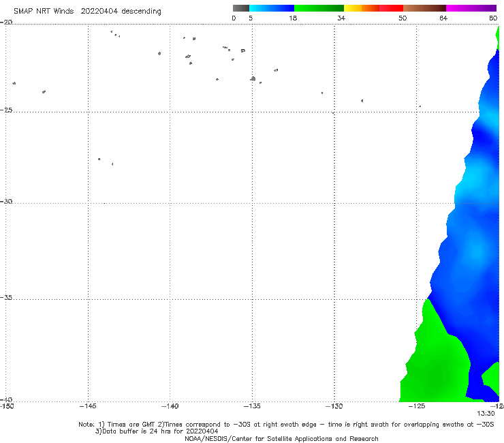The width and height of the screenshot is (504, 443).
Task: Click the colorbar label 34
Action: click(x=341, y=18)
